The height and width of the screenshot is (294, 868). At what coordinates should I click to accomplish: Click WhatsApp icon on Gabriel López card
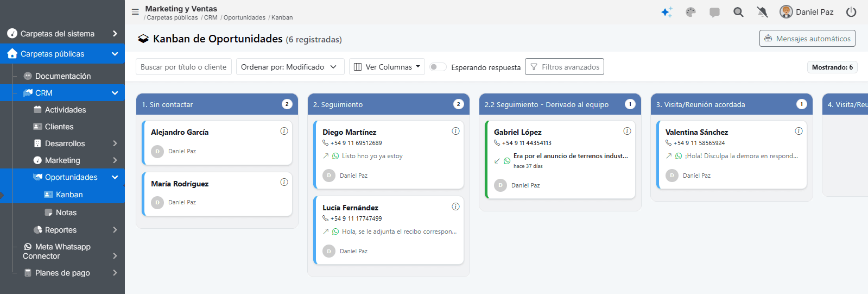coord(507,161)
